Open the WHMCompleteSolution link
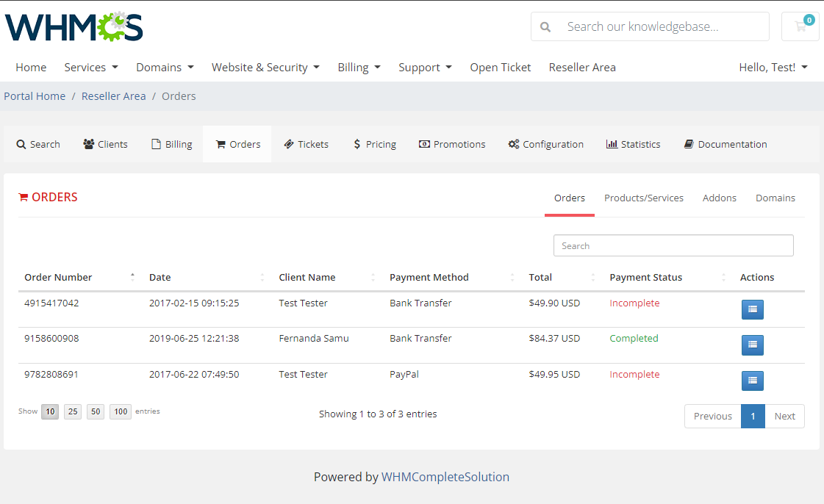The height and width of the screenshot is (504, 824). coord(445,477)
